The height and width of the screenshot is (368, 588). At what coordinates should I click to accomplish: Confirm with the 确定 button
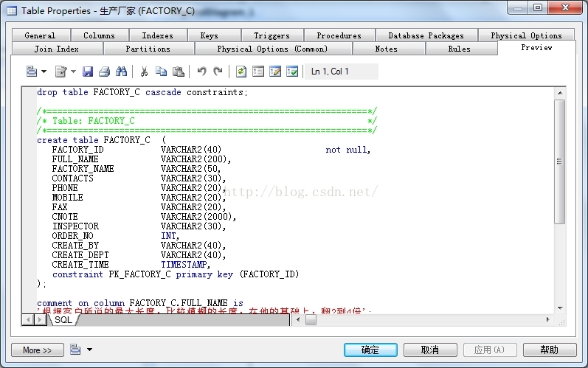(x=370, y=350)
